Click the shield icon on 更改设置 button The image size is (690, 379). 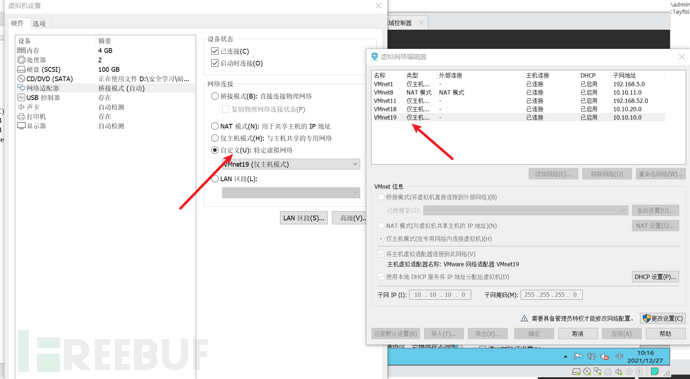(x=646, y=318)
